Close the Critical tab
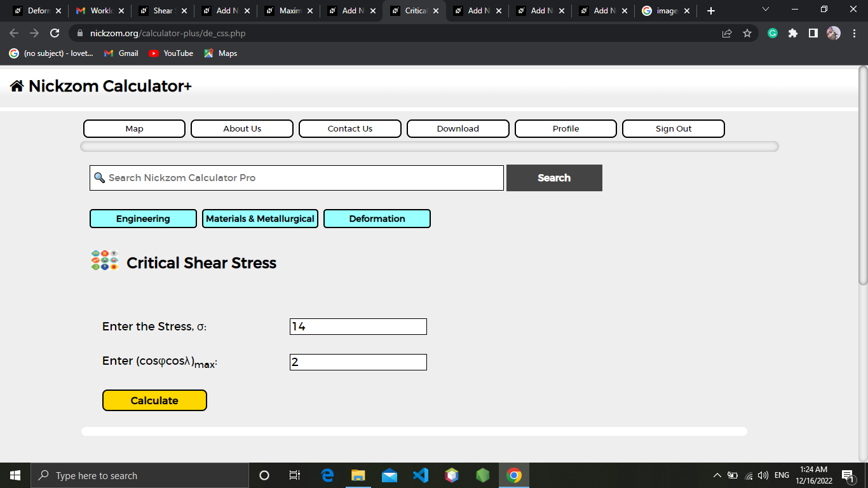 pyautogui.click(x=435, y=11)
